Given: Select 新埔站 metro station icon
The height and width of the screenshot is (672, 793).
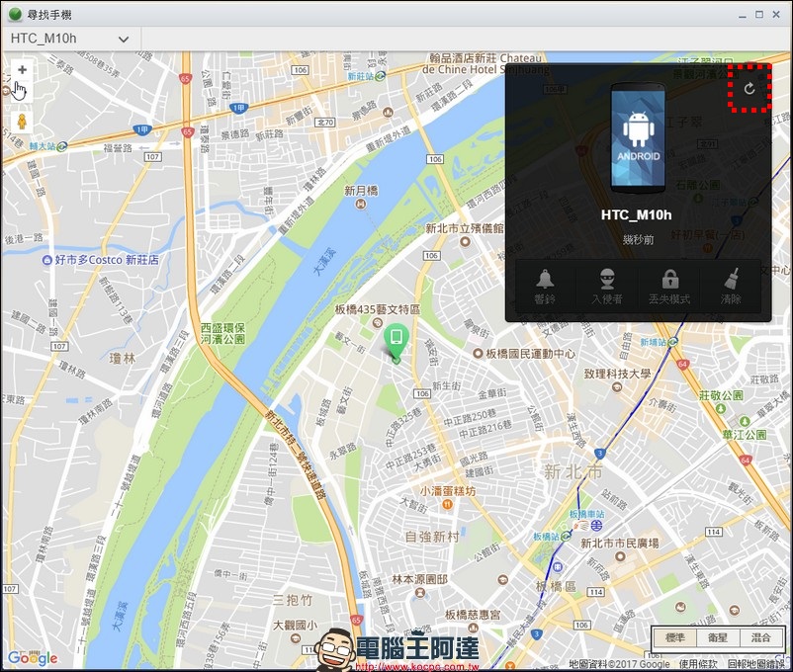Looking at the screenshot, I should coord(672,342).
